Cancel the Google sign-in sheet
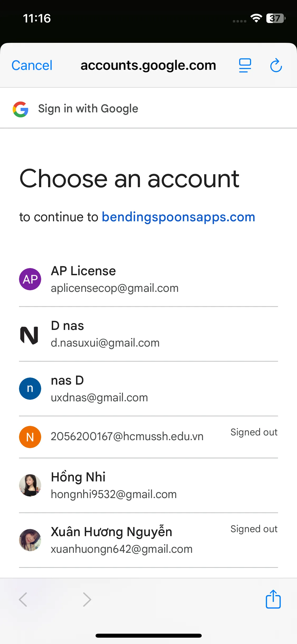 coord(32,65)
